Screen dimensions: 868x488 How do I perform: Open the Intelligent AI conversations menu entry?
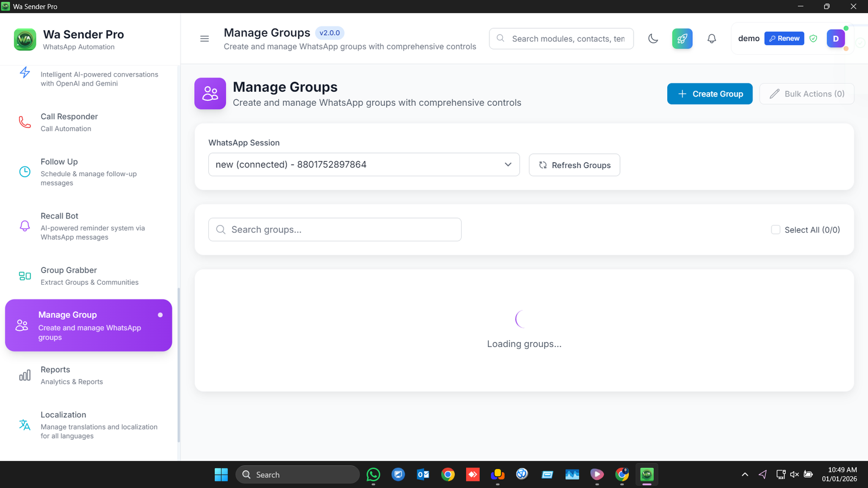pyautogui.click(x=88, y=79)
